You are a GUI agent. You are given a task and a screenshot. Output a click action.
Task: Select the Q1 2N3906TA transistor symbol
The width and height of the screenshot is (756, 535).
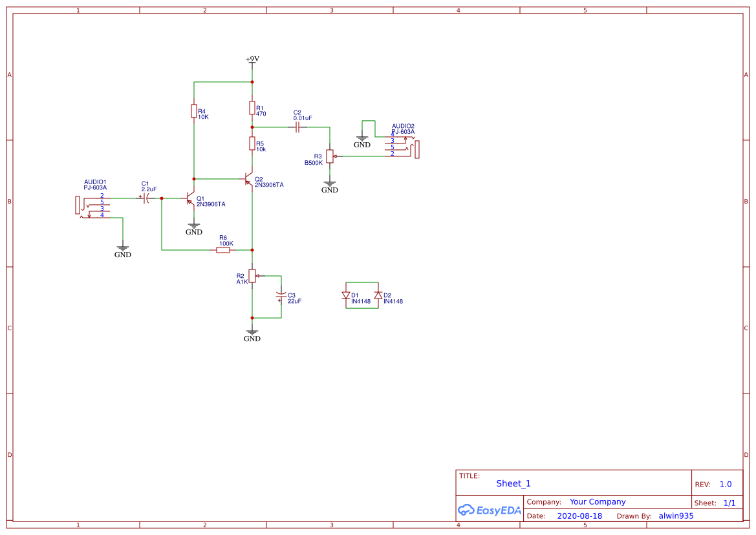(x=191, y=198)
